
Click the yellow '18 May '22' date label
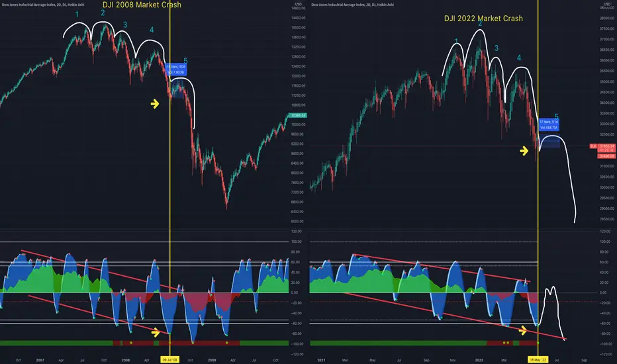click(538, 359)
